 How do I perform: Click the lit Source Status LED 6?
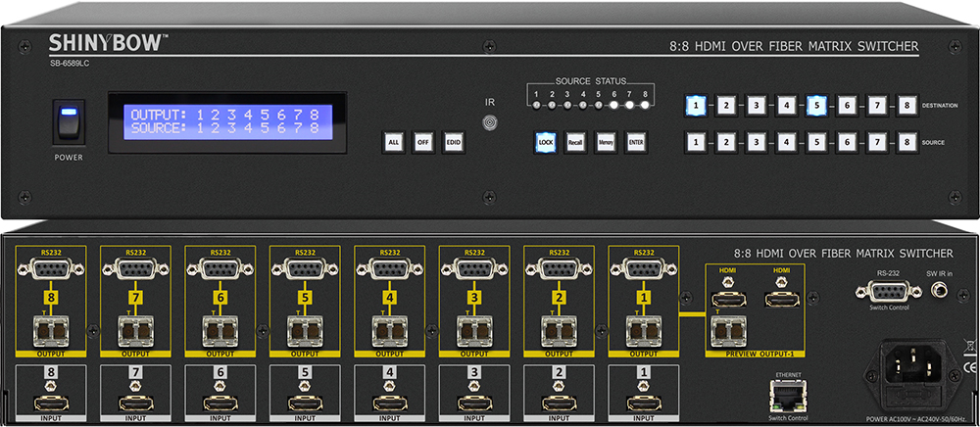pos(613,105)
